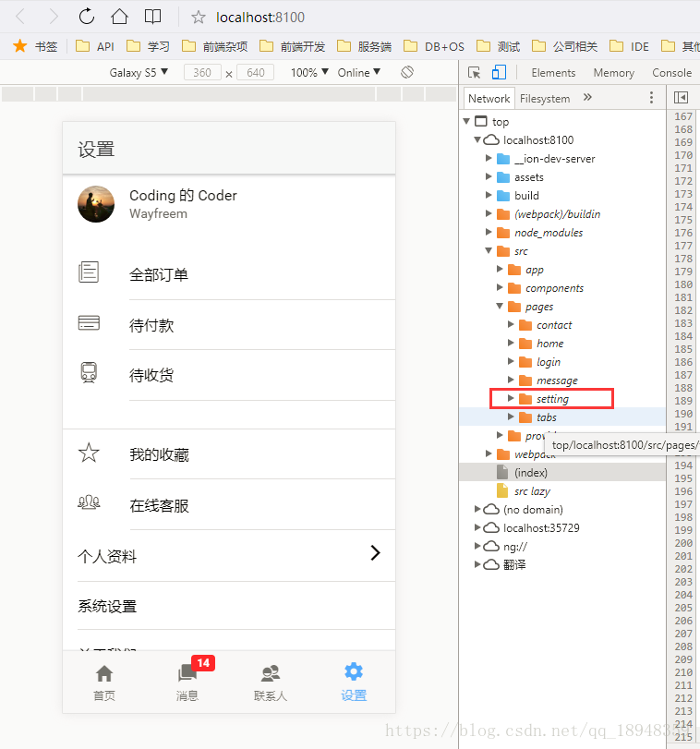700x749 pixels.
Task: Open the 全部订单 orders list icon
Action: 89,272
